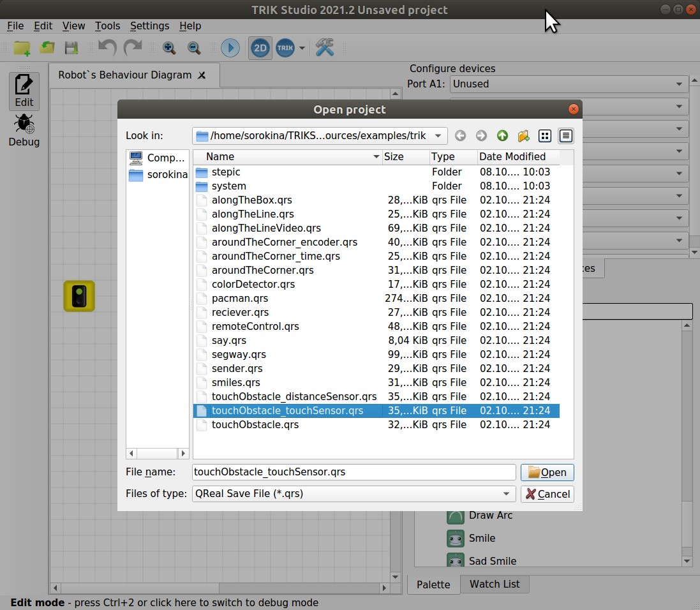The image size is (700, 610).
Task: Click the Open project green-arrow folder icon
Action: click(x=47, y=47)
